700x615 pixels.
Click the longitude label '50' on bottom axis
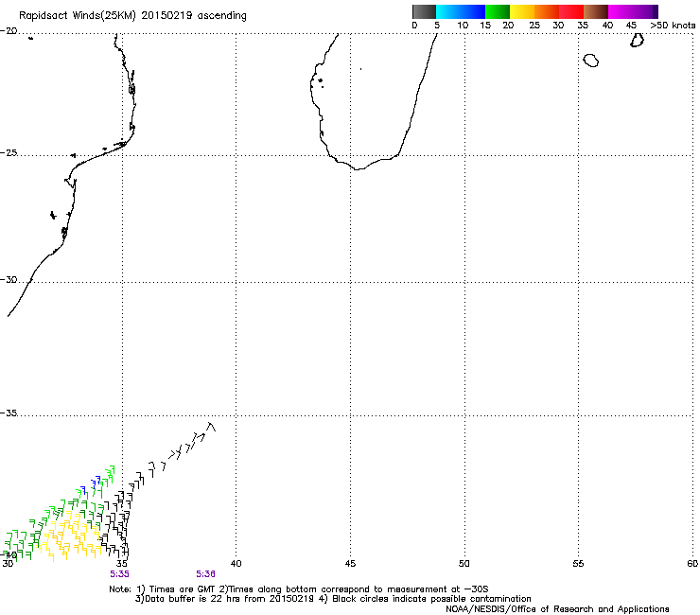[464, 564]
